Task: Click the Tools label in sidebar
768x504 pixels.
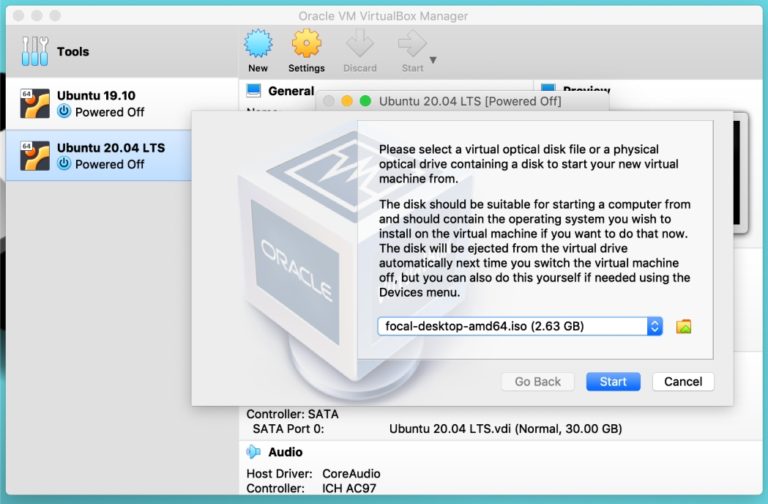Action: (73, 51)
